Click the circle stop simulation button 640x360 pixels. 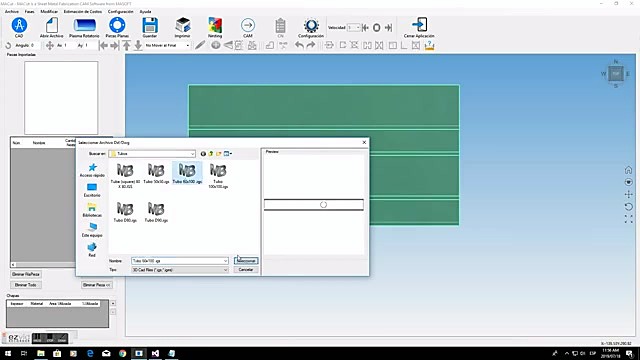click(377, 28)
